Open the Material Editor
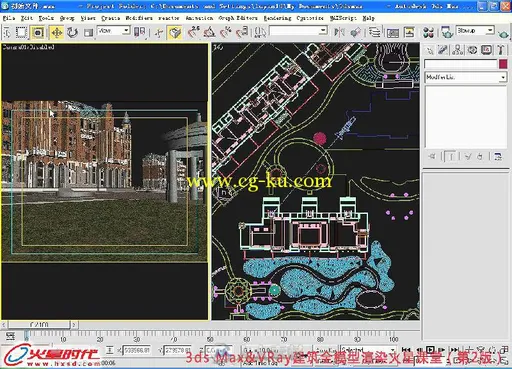 pos(428,32)
